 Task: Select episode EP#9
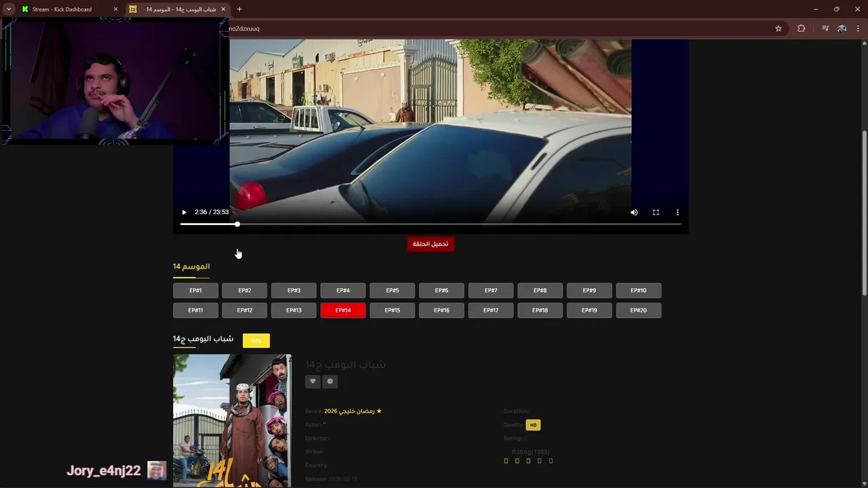click(589, 291)
